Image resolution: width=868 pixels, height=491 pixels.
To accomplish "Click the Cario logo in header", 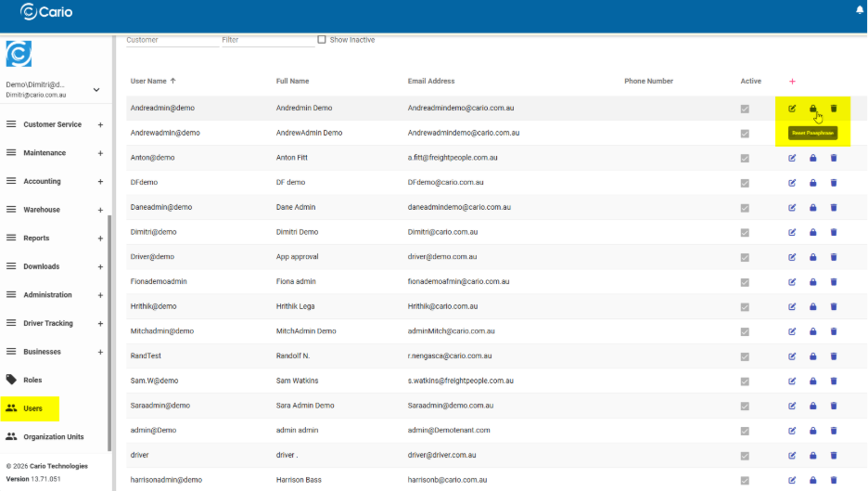I will click(46, 12).
